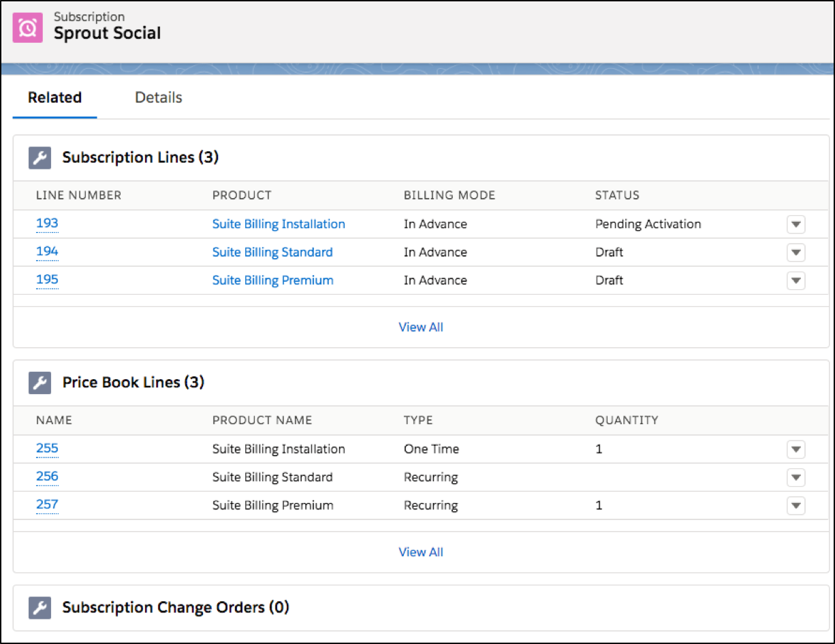Open row actions dropdown for line 195

point(795,280)
